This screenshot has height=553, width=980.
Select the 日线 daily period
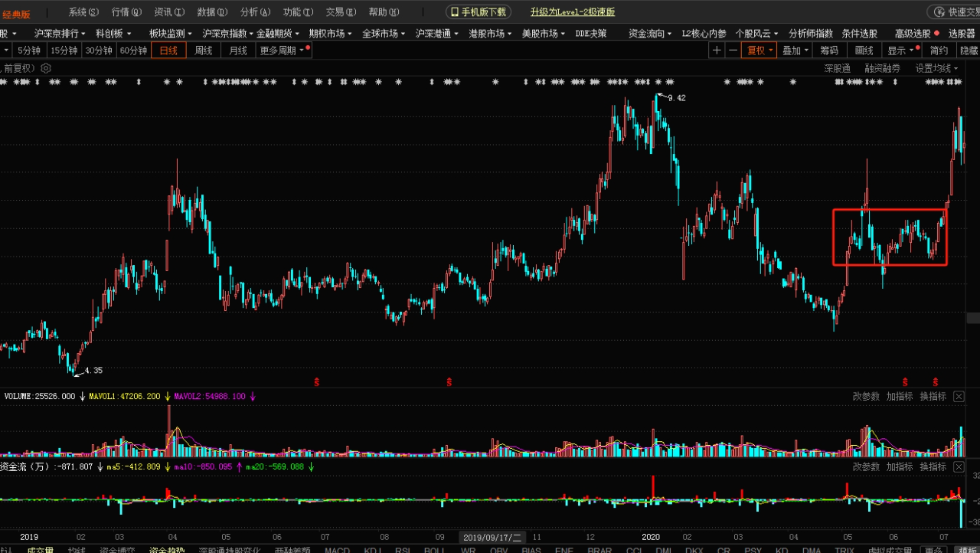coord(168,51)
